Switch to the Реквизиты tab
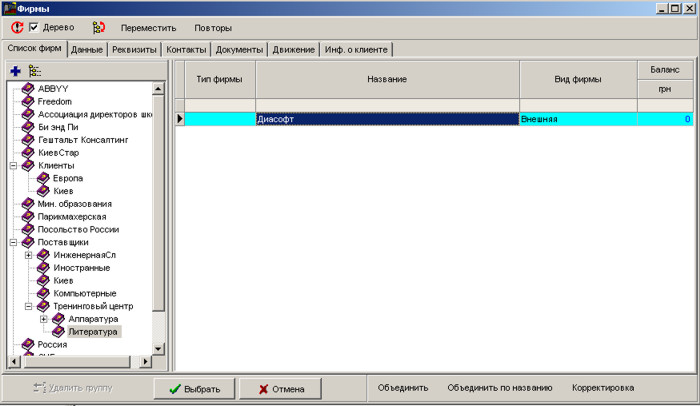700x406 pixels. click(x=135, y=49)
